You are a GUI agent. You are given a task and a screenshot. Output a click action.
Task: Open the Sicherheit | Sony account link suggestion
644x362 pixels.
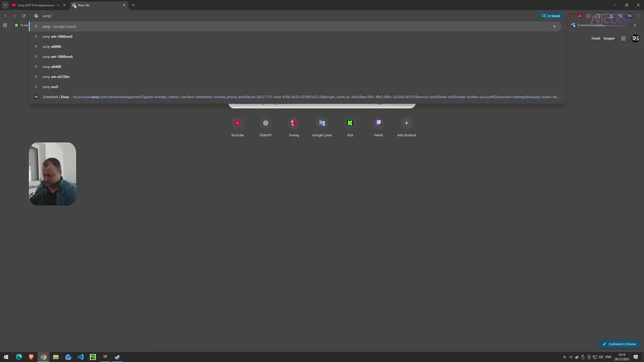pyautogui.click(x=297, y=97)
